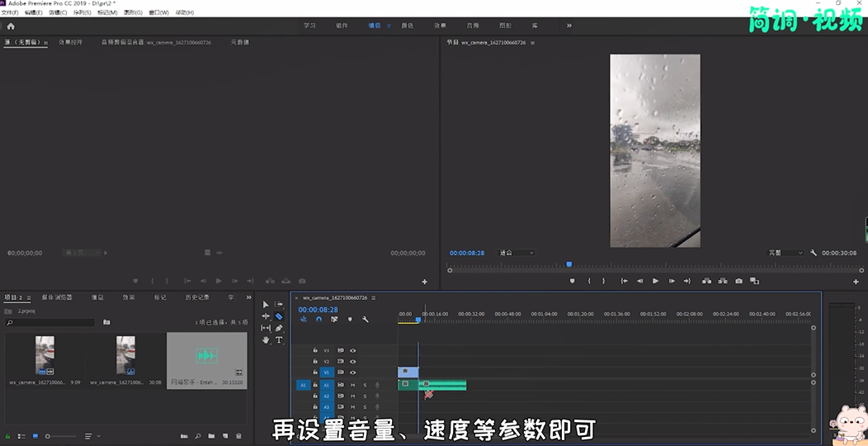The height and width of the screenshot is (446, 868).
Task: Open the 文件(F) menu
Action: point(10,13)
